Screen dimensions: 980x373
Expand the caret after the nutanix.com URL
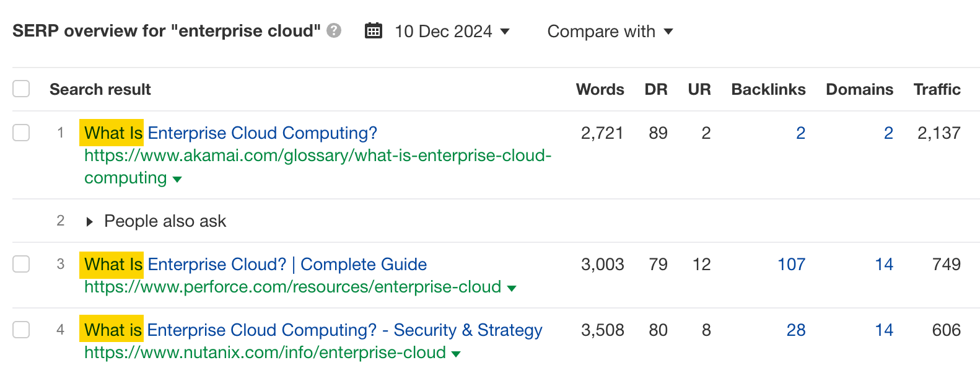(456, 353)
